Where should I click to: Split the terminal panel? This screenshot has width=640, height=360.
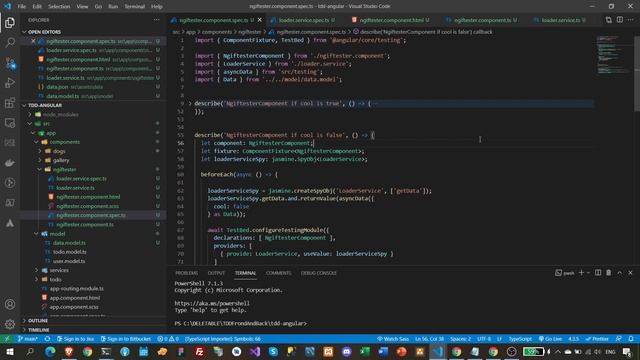pyautogui.click(x=598, y=273)
